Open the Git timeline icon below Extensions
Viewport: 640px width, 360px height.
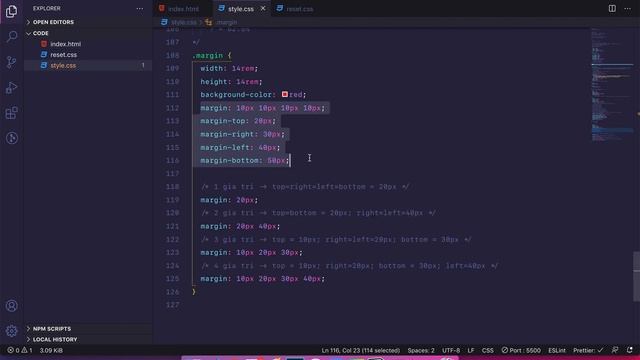pos(11,138)
